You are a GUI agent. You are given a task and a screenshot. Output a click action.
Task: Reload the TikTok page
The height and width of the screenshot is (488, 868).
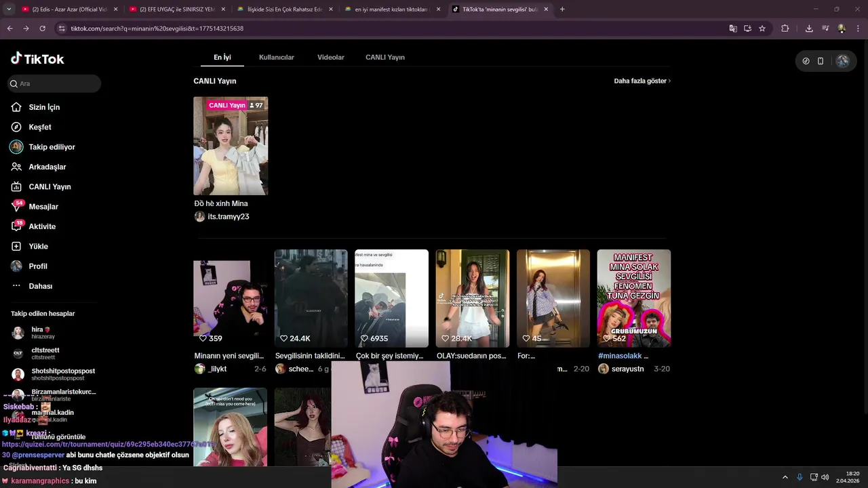pos(42,28)
